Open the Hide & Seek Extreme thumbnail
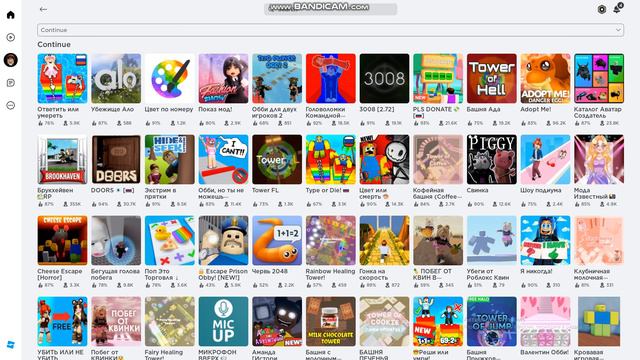The height and width of the screenshot is (360, 640). [169, 159]
